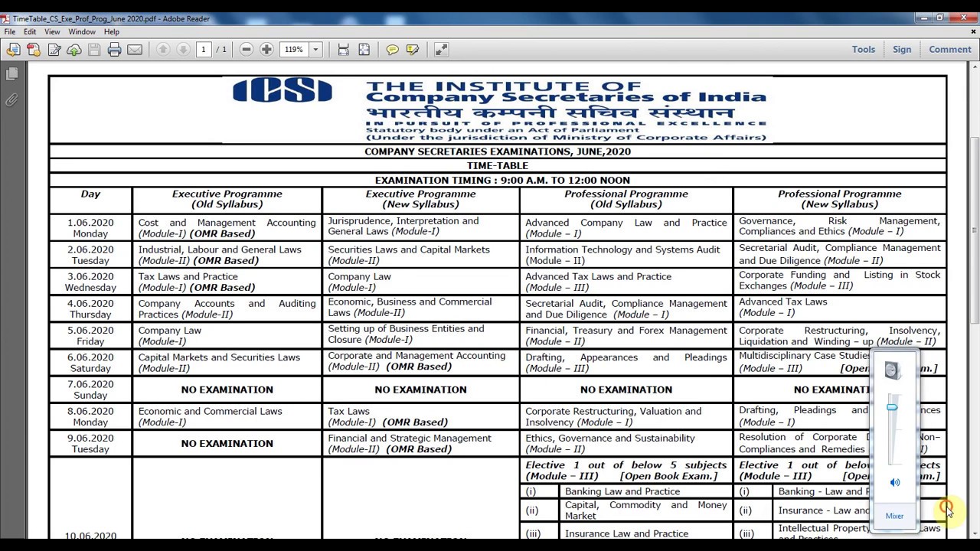The height and width of the screenshot is (551, 980).
Task: Open the Fill and Sign pencil icon
Action: (x=54, y=50)
